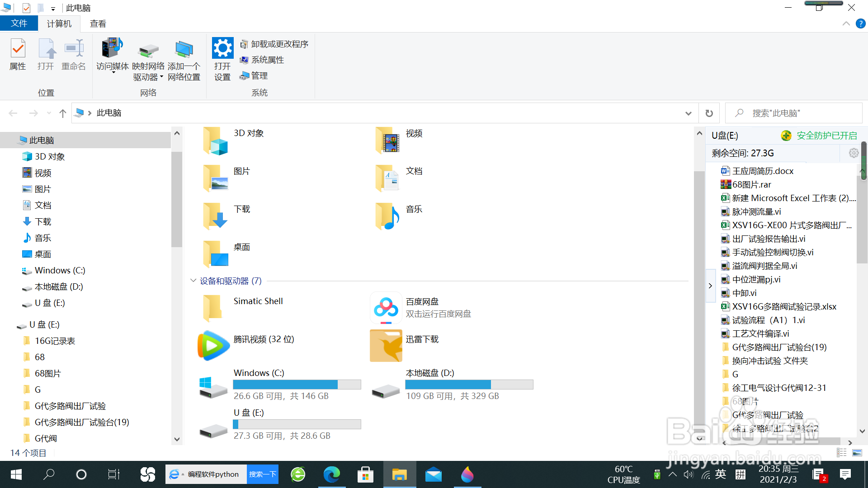Click the Windows C: capacity usage bar
This screenshot has height=488, width=868.
pyautogui.click(x=297, y=385)
